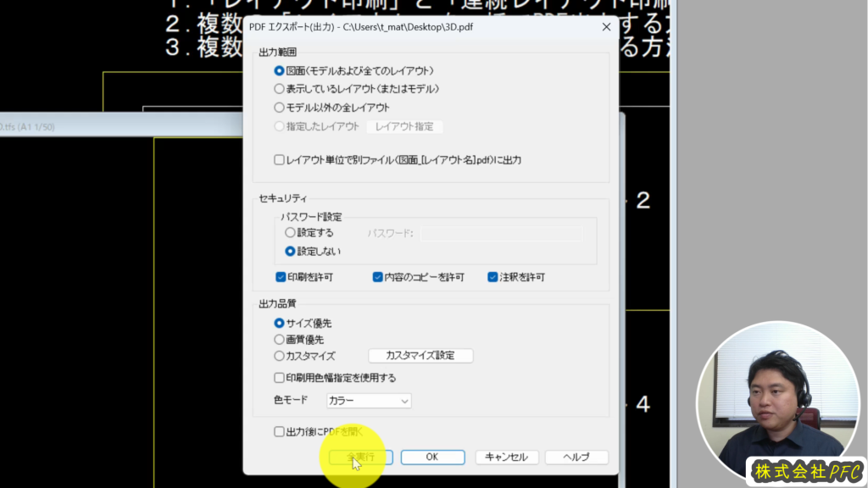Screen dimensions: 868x488
Task: Choose 画質優先 output quality
Action: coord(279,340)
